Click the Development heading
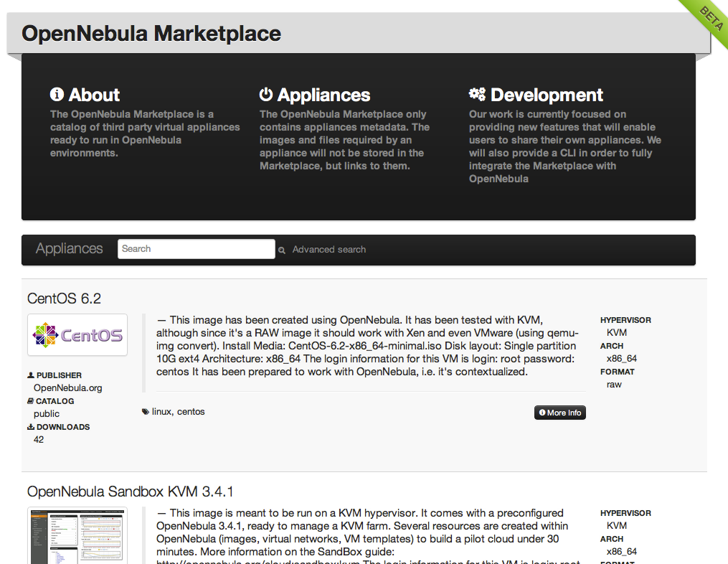This screenshot has width=728, height=564. coord(547,95)
